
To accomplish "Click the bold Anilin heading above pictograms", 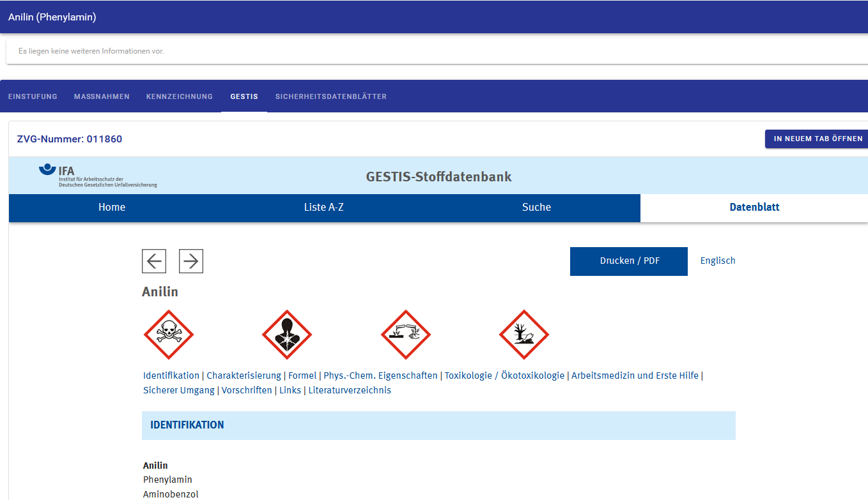I will tap(160, 292).
